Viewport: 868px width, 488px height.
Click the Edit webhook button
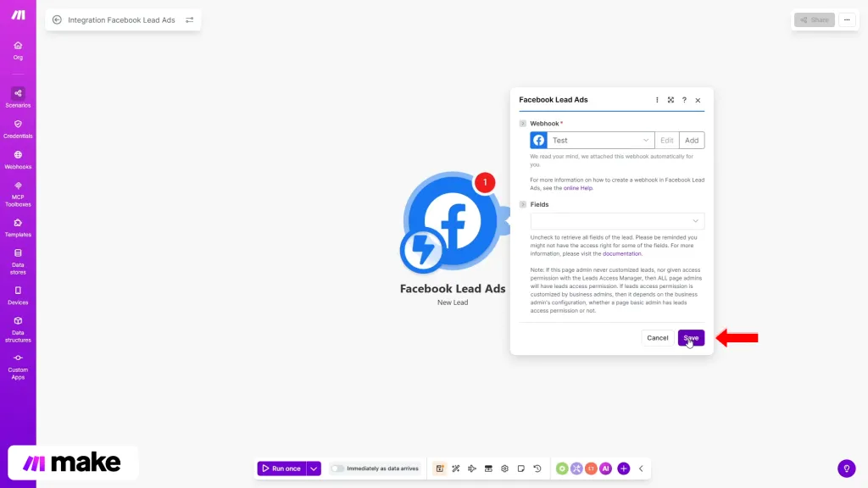[x=666, y=141]
